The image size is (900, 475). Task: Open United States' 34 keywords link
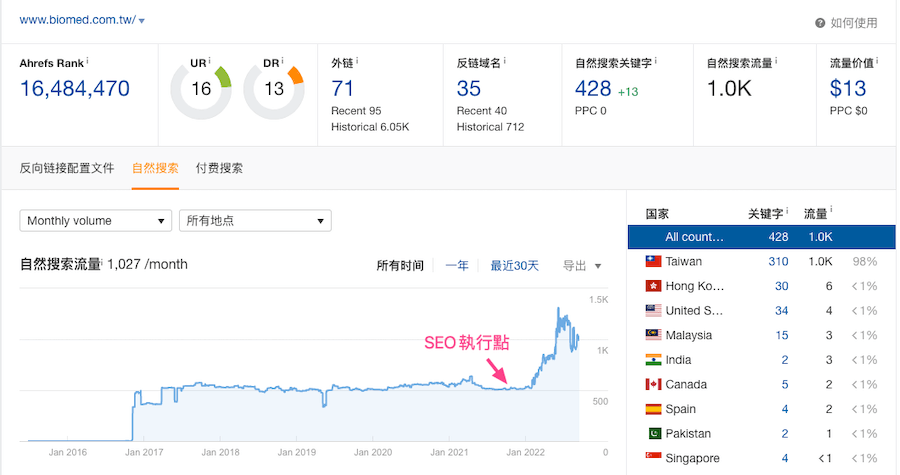782,311
